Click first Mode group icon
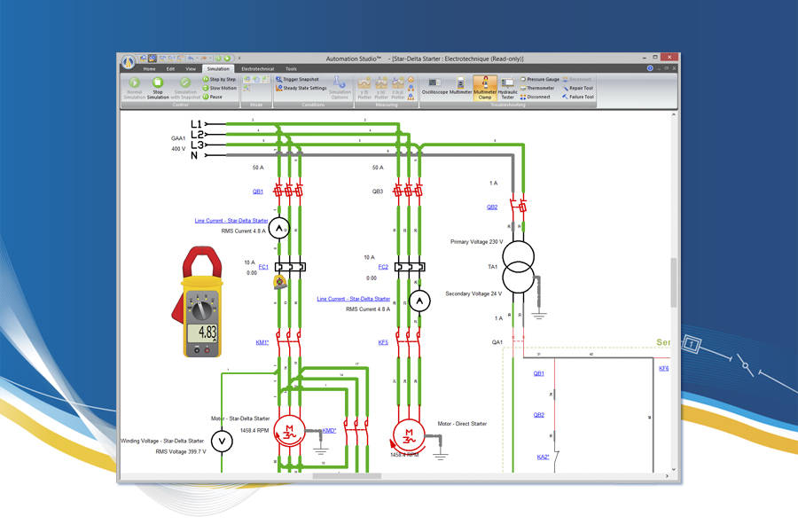 pyautogui.click(x=246, y=80)
